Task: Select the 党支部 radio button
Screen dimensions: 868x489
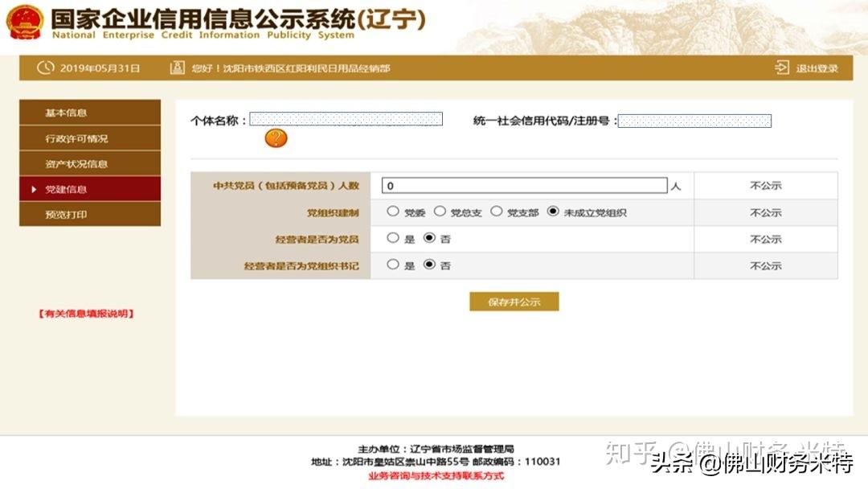Action: click(496, 212)
